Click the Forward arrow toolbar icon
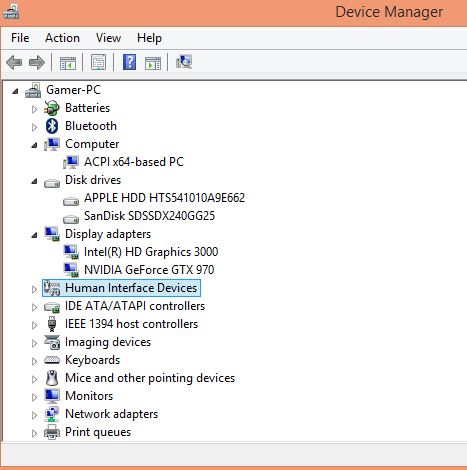 (37, 62)
